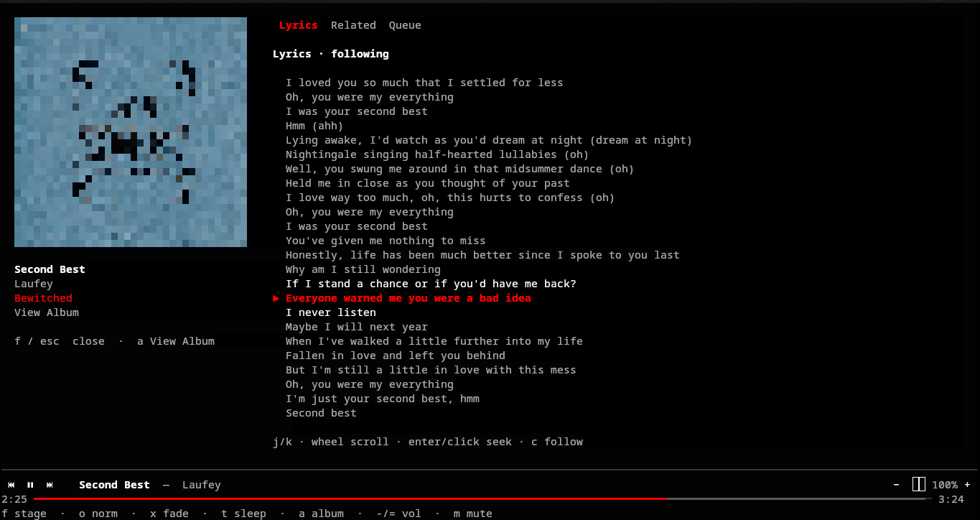980x520 pixels.
Task: Click the volume level indicator box
Action: point(919,484)
